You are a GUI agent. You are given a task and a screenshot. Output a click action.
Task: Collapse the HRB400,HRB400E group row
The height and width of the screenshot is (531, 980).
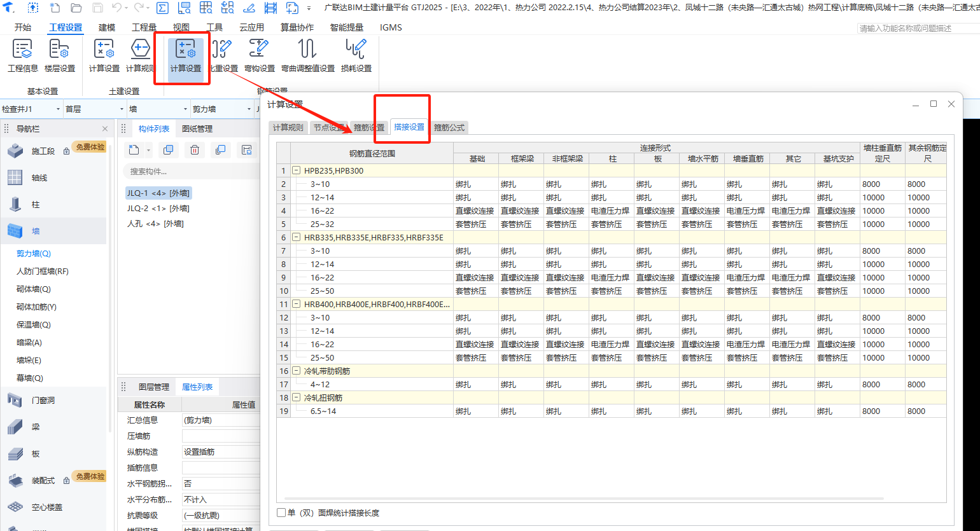296,304
